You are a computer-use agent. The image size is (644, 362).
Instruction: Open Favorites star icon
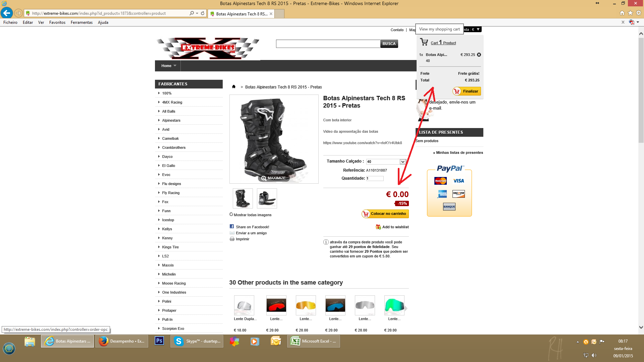630,13
